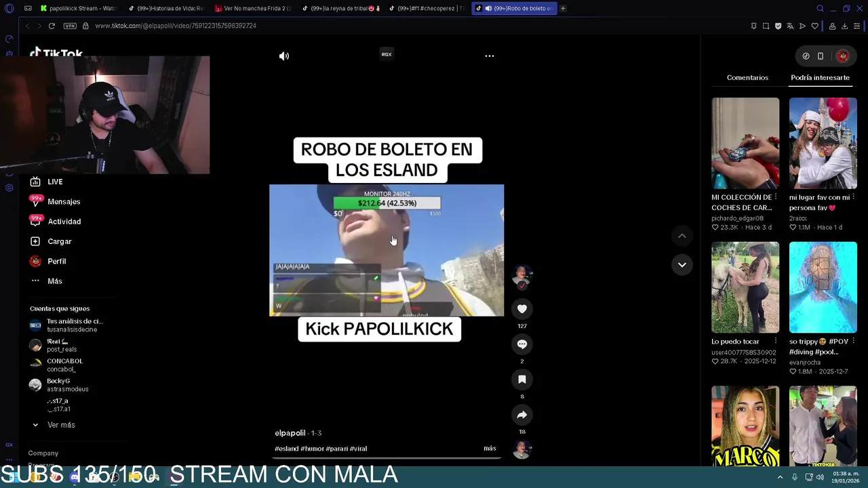
Task: Open volume control in system tray
Action: click(820, 477)
